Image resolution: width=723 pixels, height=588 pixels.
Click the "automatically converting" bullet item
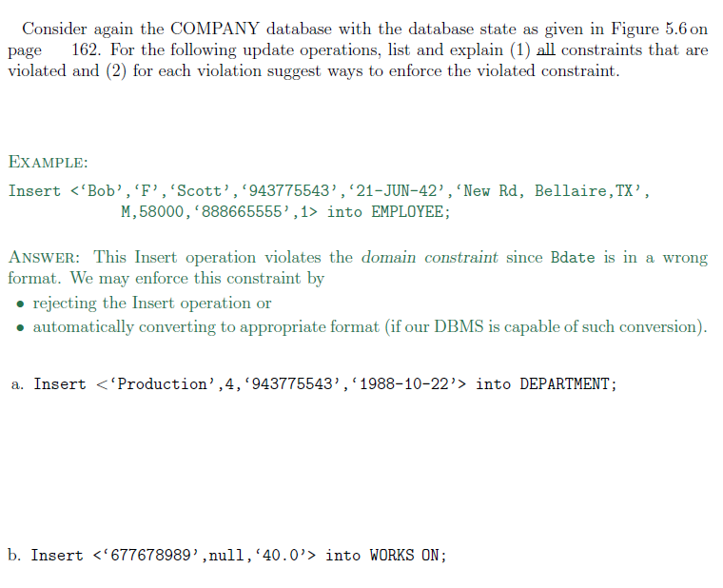point(369,326)
